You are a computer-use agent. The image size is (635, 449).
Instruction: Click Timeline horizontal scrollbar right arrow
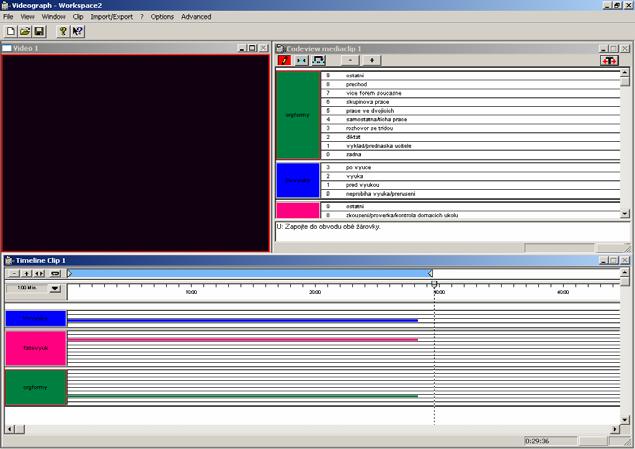point(616,429)
